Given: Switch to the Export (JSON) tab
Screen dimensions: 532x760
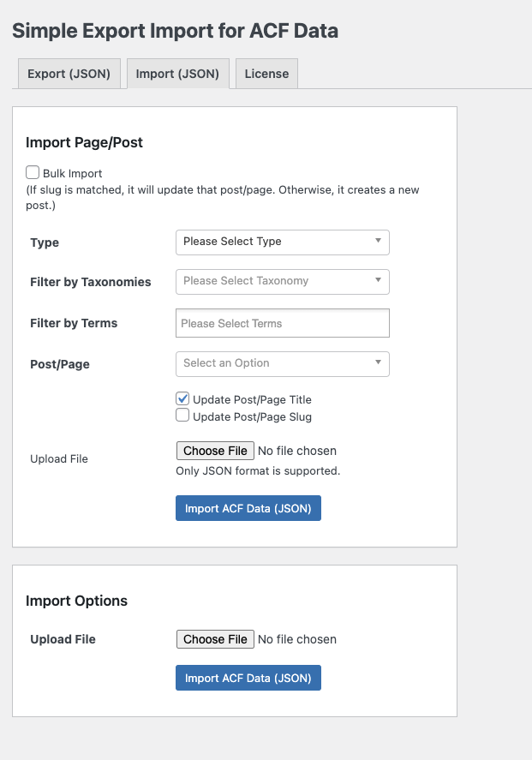Looking at the screenshot, I should point(69,74).
